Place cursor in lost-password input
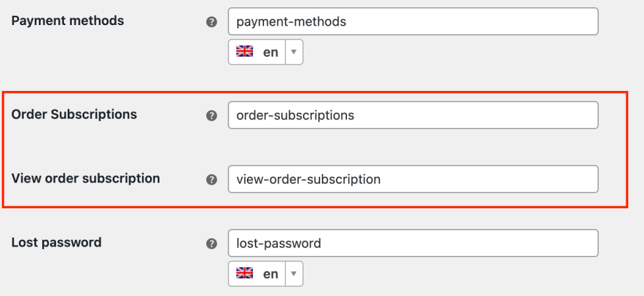This screenshot has height=296, width=644. coord(413,243)
